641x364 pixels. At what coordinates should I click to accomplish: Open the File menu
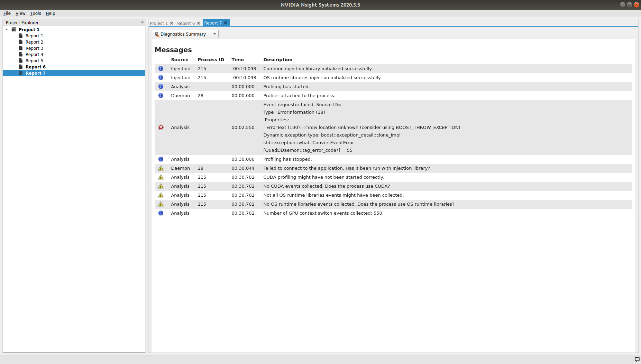coord(7,13)
